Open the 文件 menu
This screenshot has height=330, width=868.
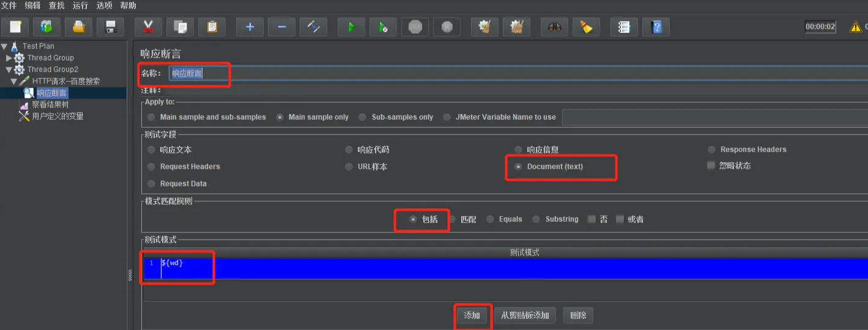point(9,5)
